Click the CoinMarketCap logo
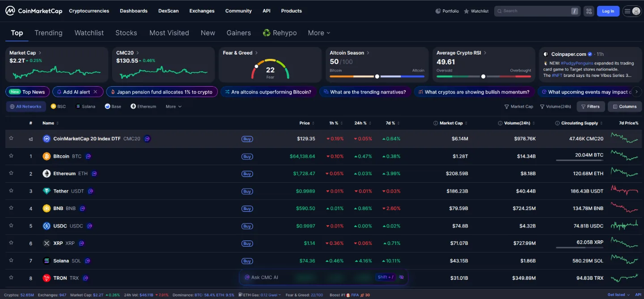This screenshot has width=644, height=299. click(x=34, y=11)
